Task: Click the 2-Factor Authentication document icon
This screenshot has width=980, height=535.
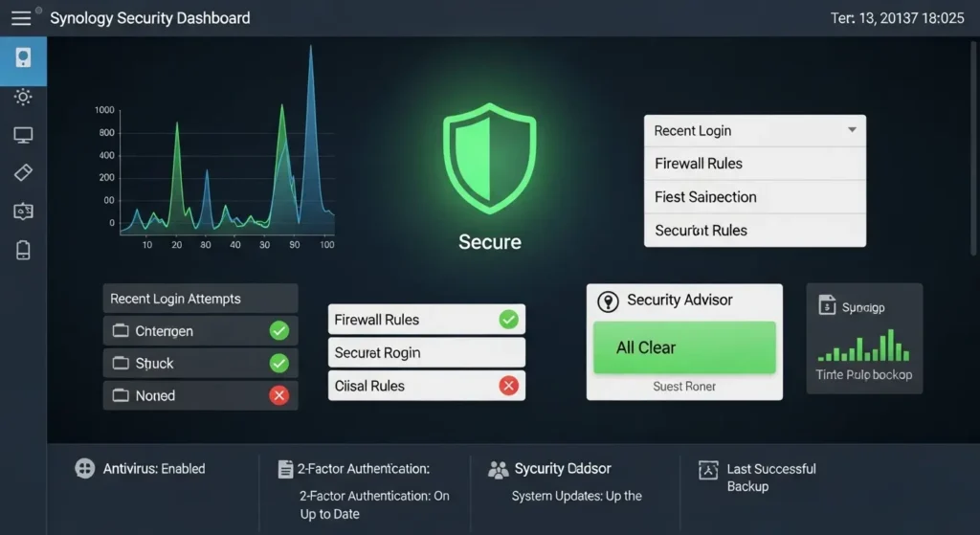Action: [x=285, y=469]
